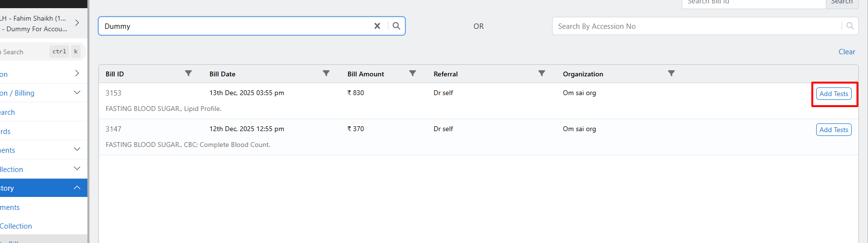Image resolution: width=868 pixels, height=243 pixels.
Task: Open the Bill Amount column filter
Action: [x=412, y=73]
